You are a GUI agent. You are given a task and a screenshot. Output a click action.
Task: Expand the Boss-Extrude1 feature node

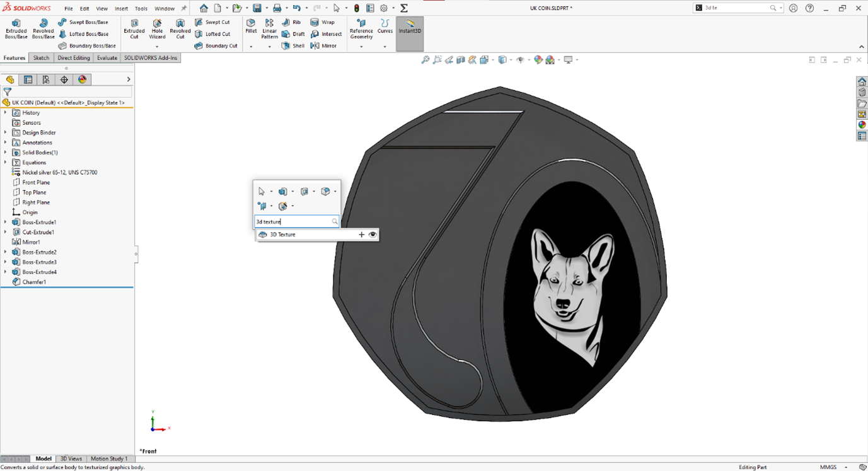6,223
